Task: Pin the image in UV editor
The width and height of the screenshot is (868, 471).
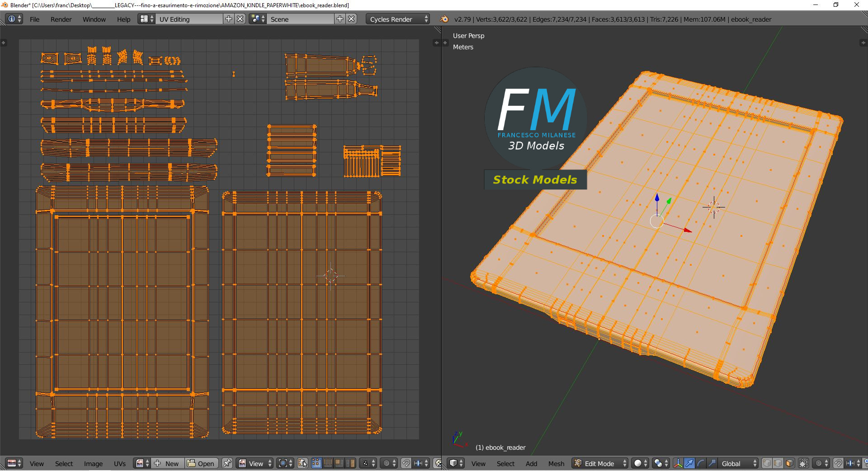Action: tap(227, 463)
